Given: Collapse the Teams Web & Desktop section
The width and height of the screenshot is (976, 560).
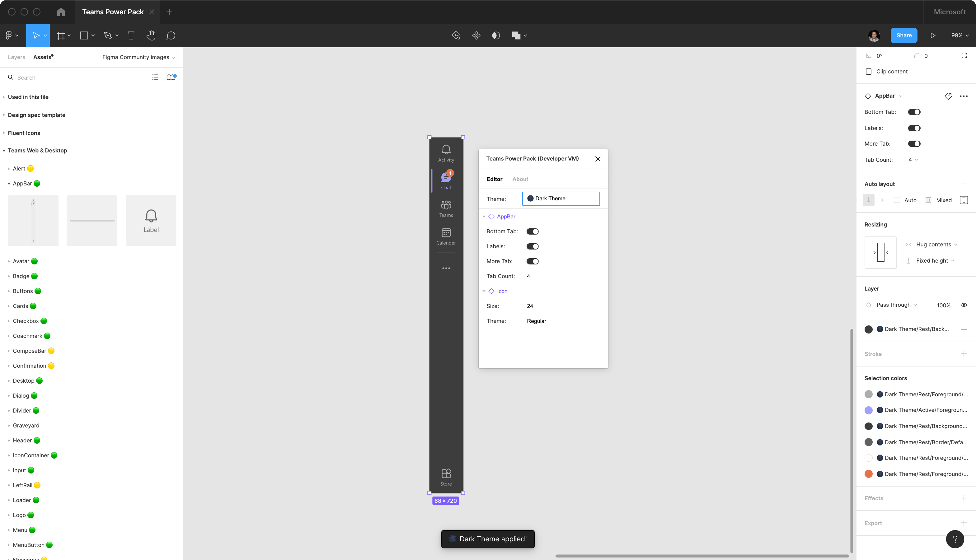Looking at the screenshot, I should tap(4, 151).
